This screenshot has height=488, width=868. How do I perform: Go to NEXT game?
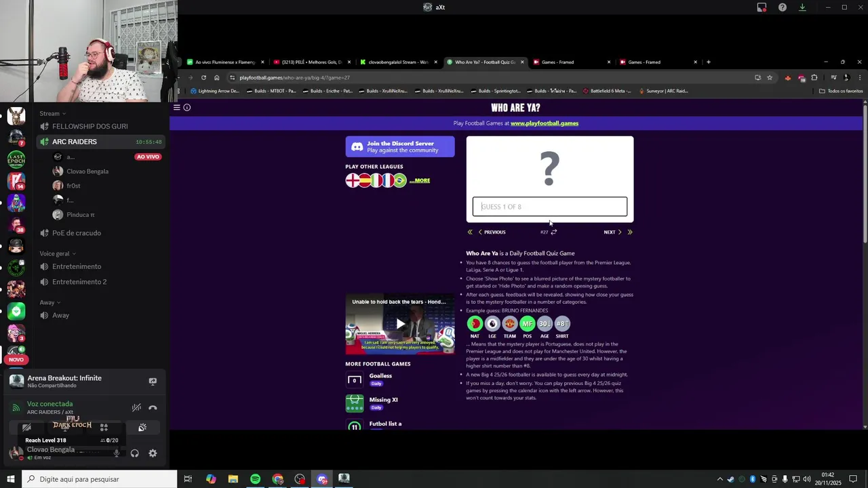point(612,232)
